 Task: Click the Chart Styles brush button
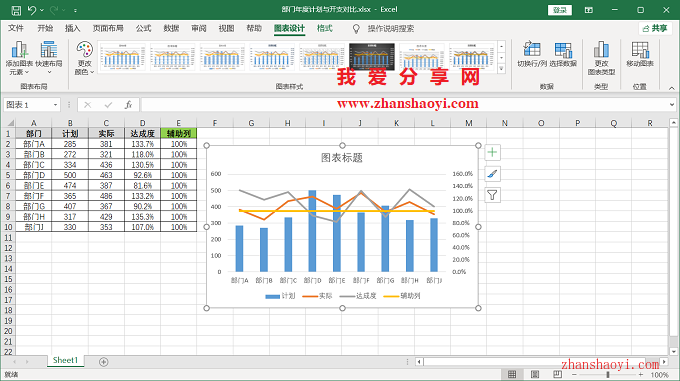click(x=492, y=174)
